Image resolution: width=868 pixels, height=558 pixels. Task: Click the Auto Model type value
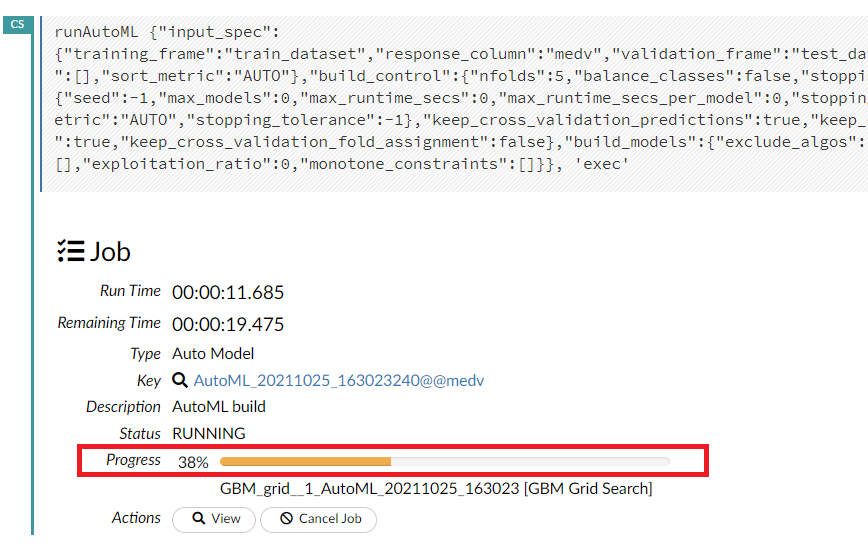[x=213, y=353]
